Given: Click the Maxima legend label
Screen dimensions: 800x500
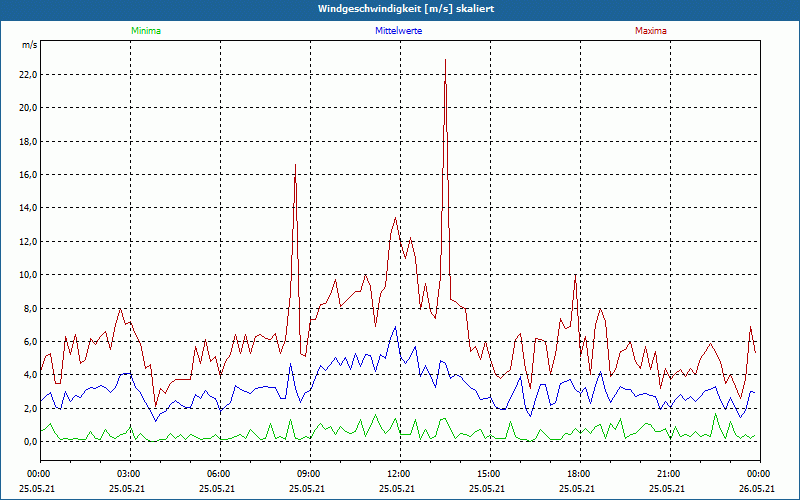Looking at the screenshot, I should (650, 31).
